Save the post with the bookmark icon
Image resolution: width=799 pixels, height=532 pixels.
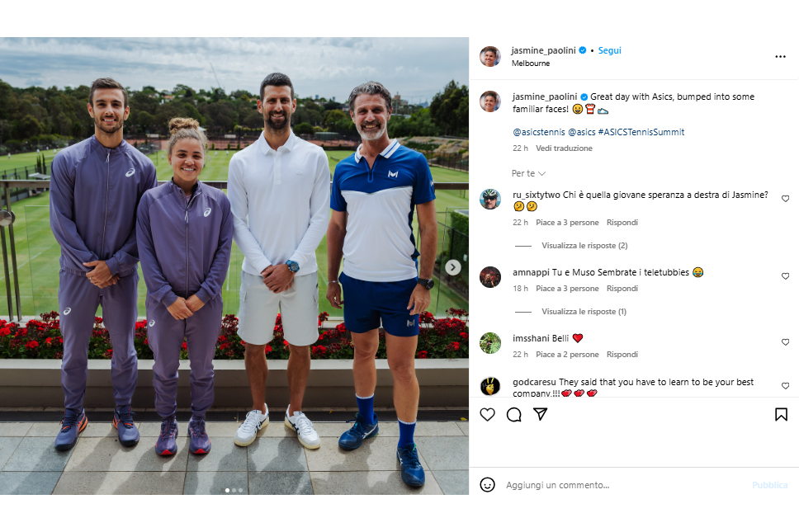[x=781, y=414]
